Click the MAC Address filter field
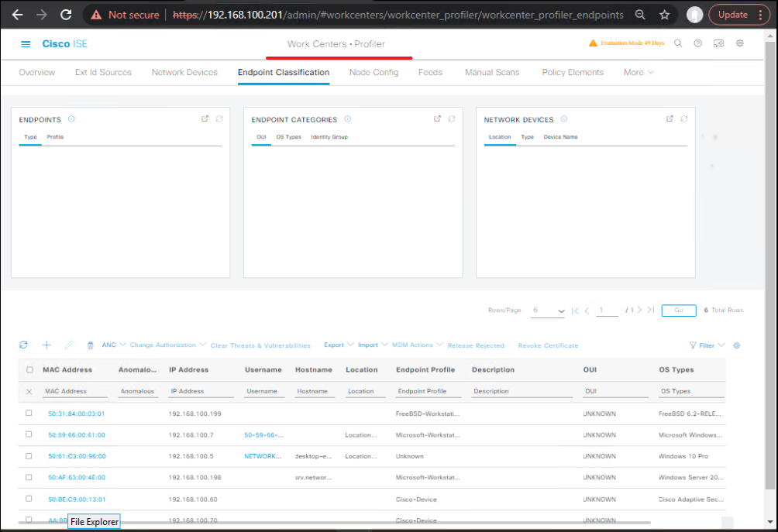The height and width of the screenshot is (532, 778). click(x=75, y=392)
